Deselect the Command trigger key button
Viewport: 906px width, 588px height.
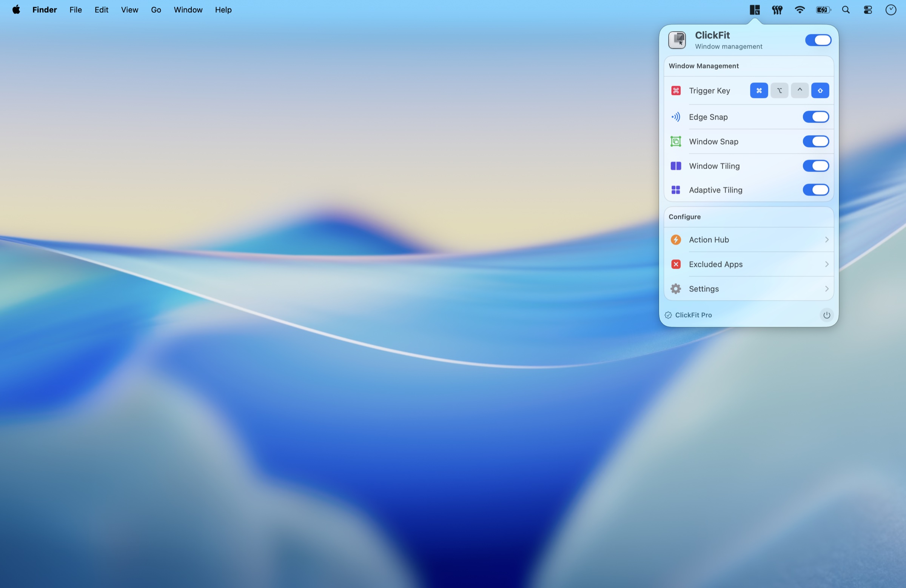click(758, 91)
